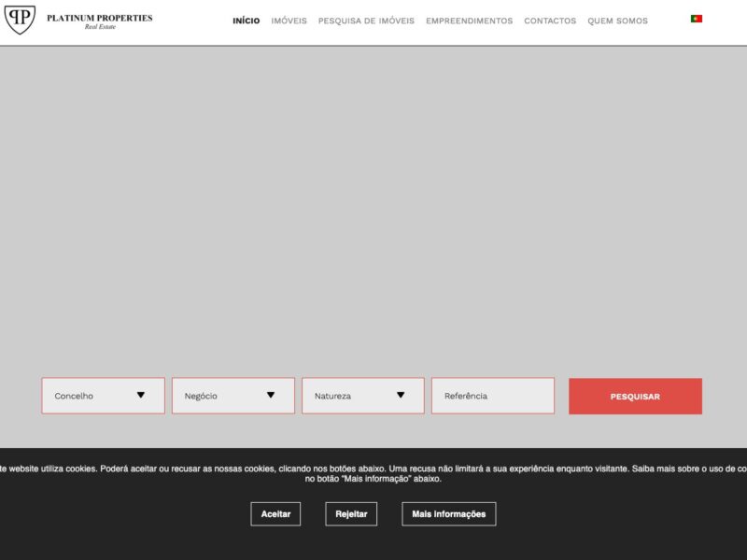Navigate to Contactos

550,21
